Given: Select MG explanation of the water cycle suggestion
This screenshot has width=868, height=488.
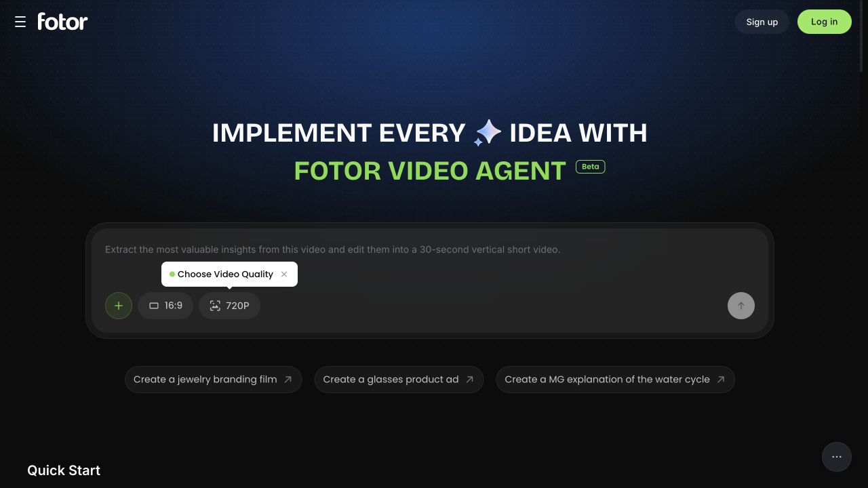Looking at the screenshot, I should point(615,380).
